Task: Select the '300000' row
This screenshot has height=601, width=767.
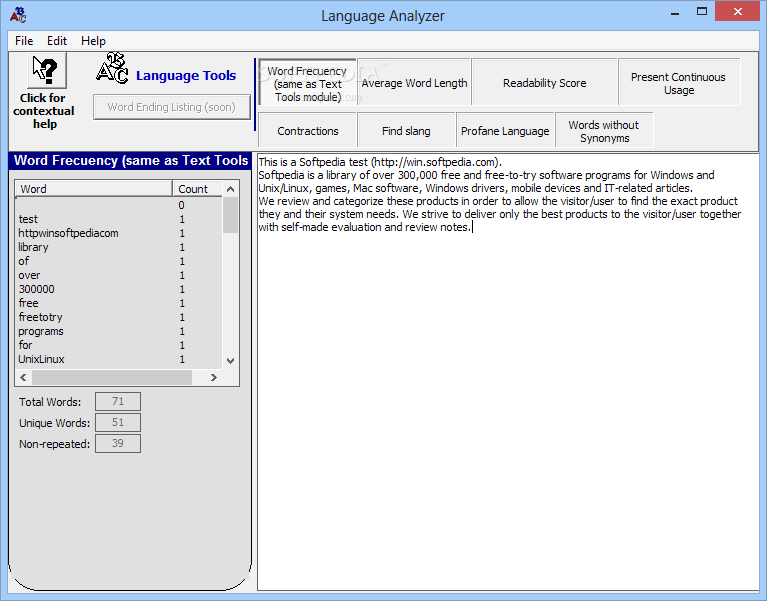Action: (x=119, y=289)
